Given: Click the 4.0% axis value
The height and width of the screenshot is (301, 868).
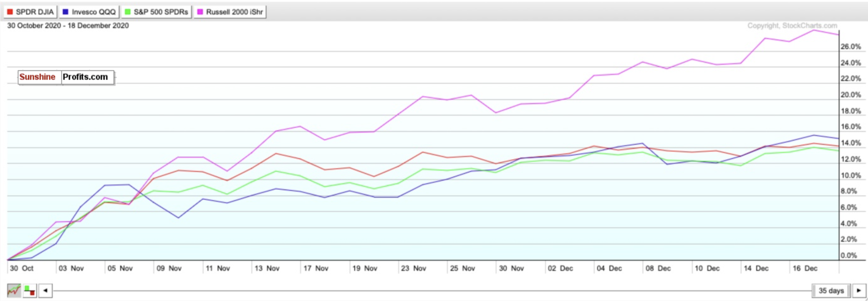Looking at the screenshot, I should click(849, 224).
